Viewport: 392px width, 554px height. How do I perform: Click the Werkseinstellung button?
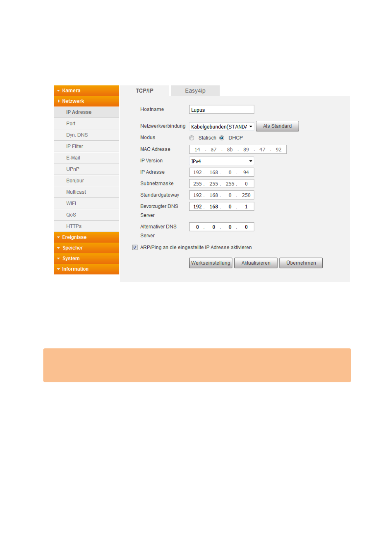(211, 263)
